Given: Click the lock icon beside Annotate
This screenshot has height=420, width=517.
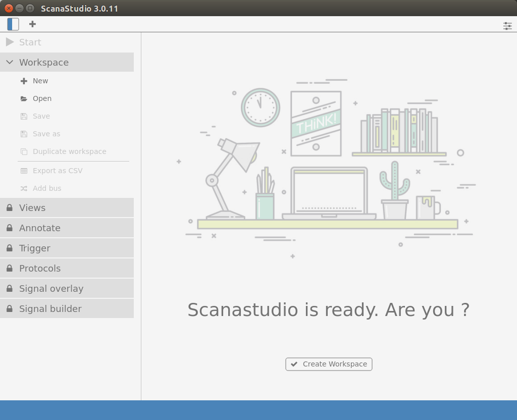Looking at the screenshot, I should (10, 228).
